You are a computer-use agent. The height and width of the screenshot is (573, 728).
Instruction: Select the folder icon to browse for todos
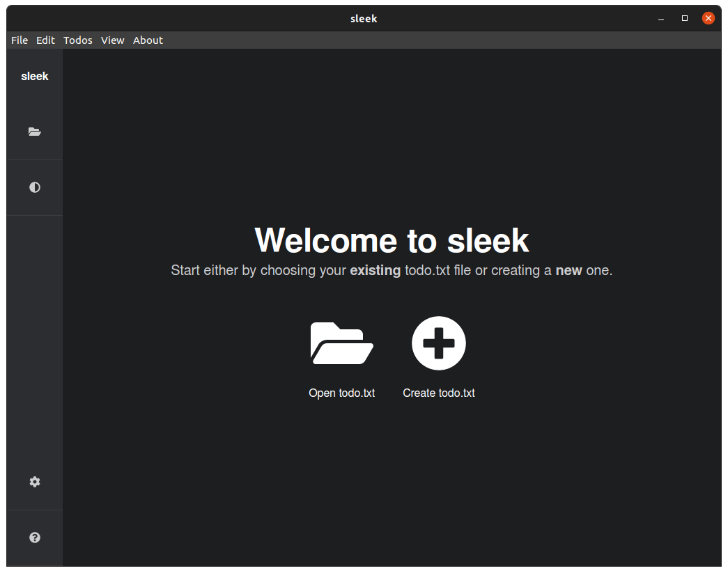pos(34,132)
